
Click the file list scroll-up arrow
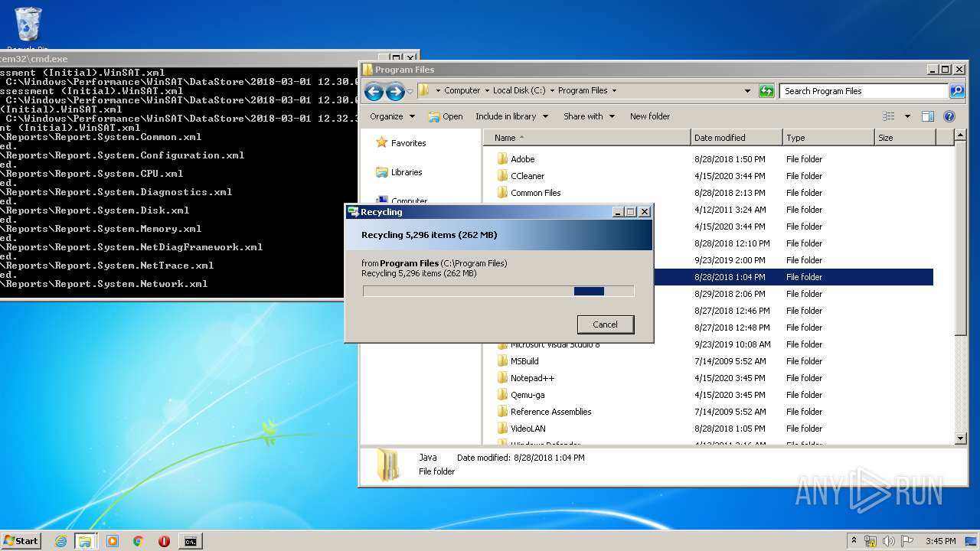(961, 135)
